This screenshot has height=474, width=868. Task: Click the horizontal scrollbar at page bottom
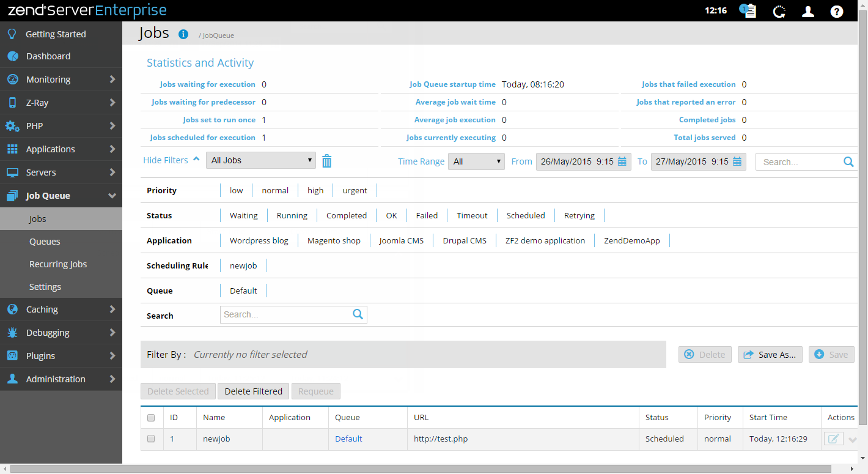pos(428,468)
